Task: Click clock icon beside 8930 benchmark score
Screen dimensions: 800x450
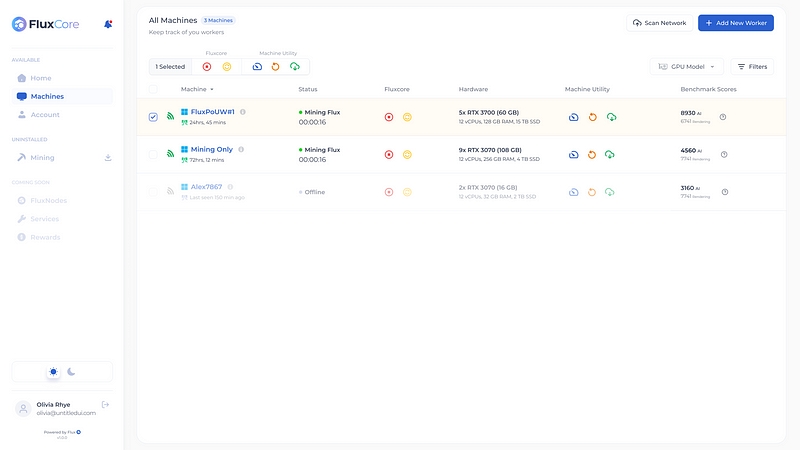Action: [723, 117]
